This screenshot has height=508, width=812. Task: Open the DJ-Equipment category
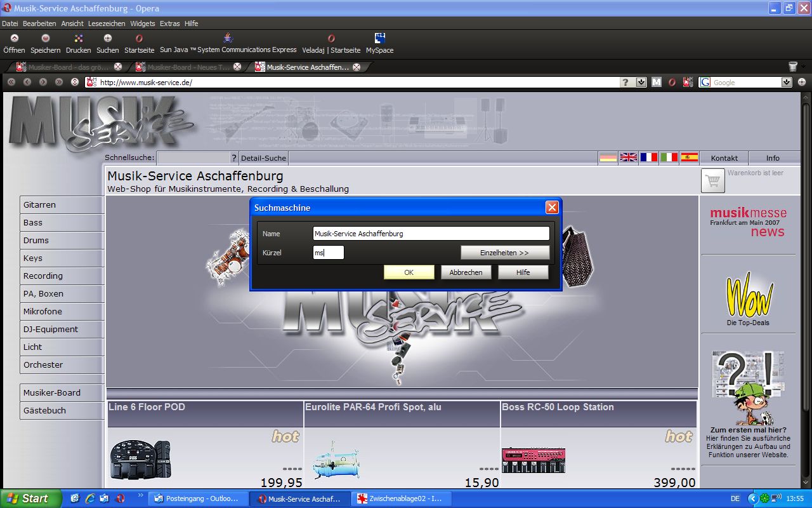tap(62, 330)
